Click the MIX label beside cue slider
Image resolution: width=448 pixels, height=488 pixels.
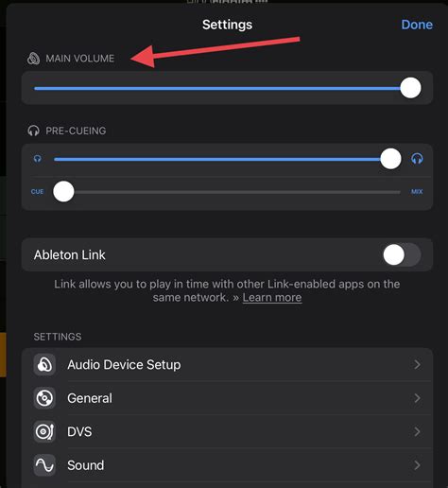tap(417, 192)
